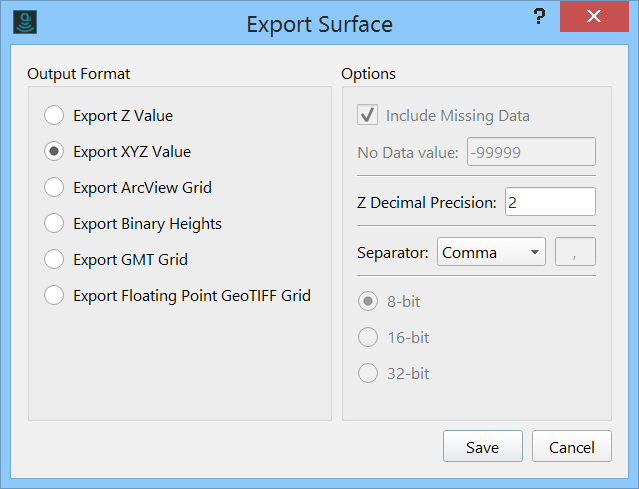Click the Export Surface title bar
Screen dimensions: 639x489
[x=319, y=23]
